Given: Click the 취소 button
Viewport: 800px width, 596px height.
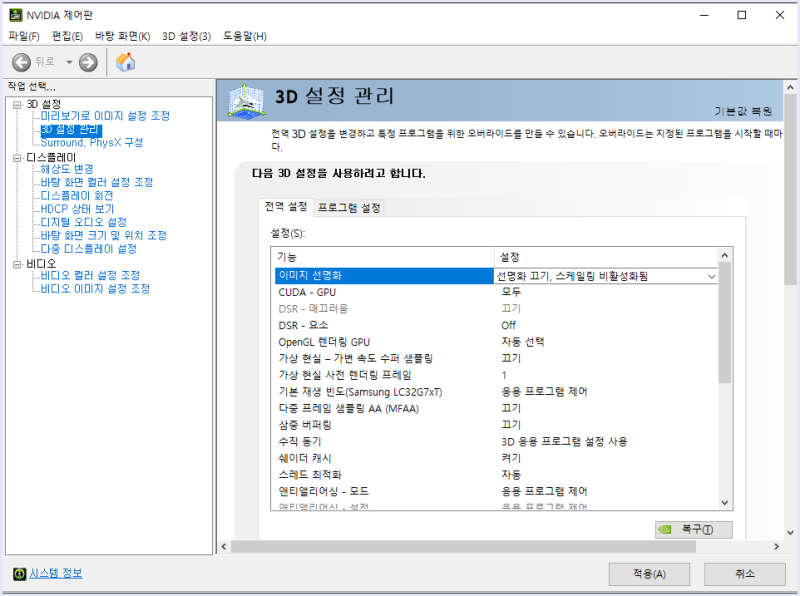Looking at the screenshot, I should click(x=743, y=574).
